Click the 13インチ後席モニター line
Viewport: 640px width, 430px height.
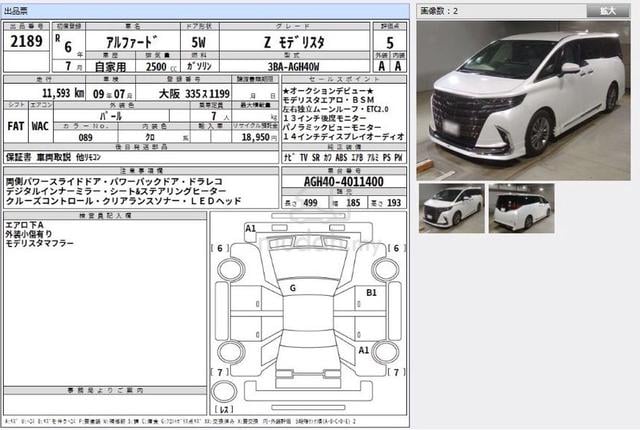pyautogui.click(x=324, y=118)
